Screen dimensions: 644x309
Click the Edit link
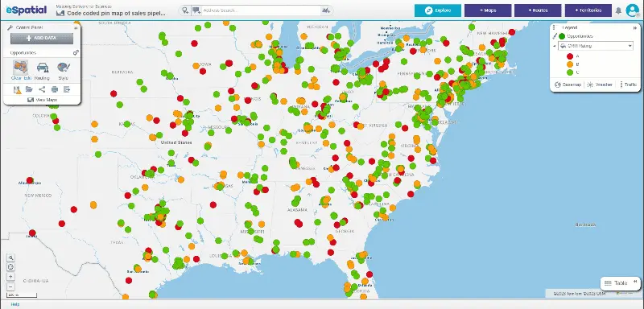pyautogui.click(x=27, y=78)
